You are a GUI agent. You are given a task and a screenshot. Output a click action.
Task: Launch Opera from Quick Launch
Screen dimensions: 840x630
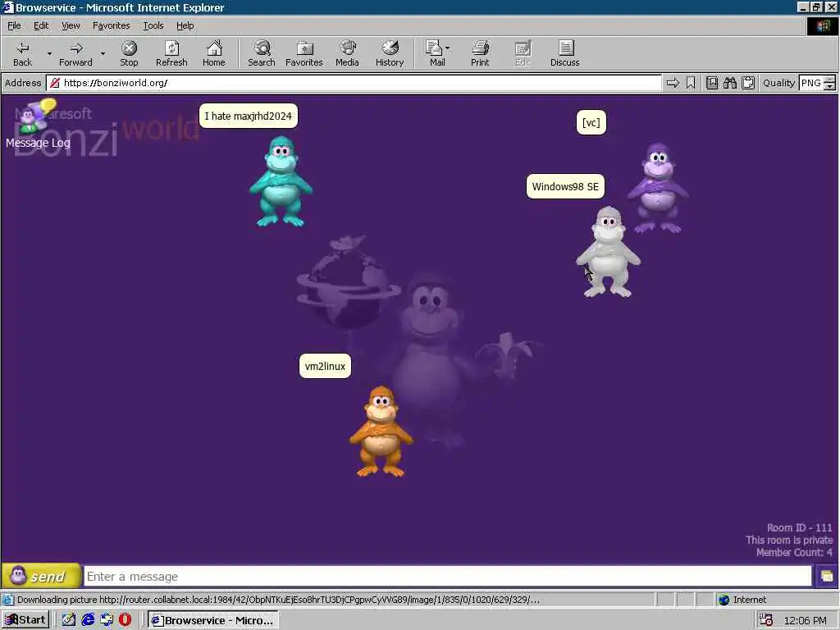pos(125,620)
